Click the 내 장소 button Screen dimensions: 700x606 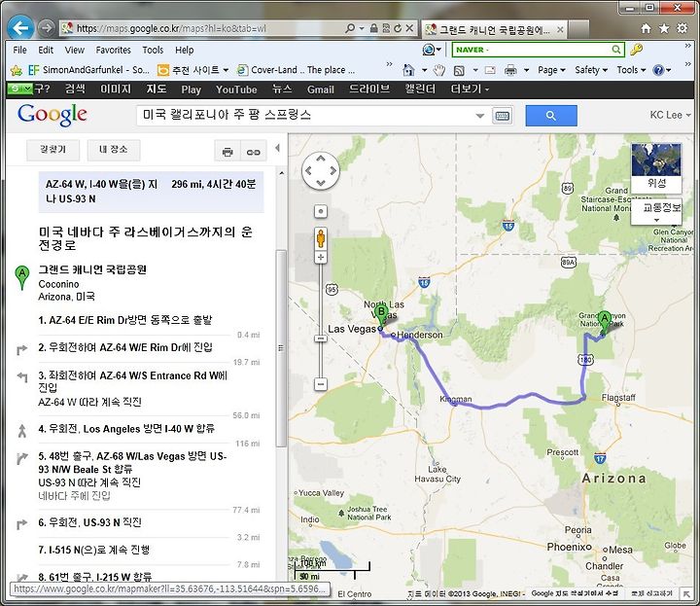[114, 150]
